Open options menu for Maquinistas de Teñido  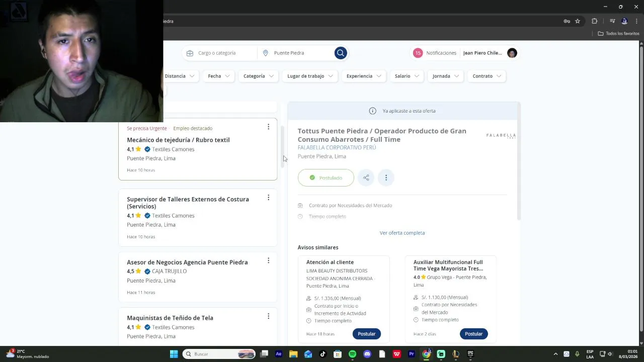(x=268, y=316)
